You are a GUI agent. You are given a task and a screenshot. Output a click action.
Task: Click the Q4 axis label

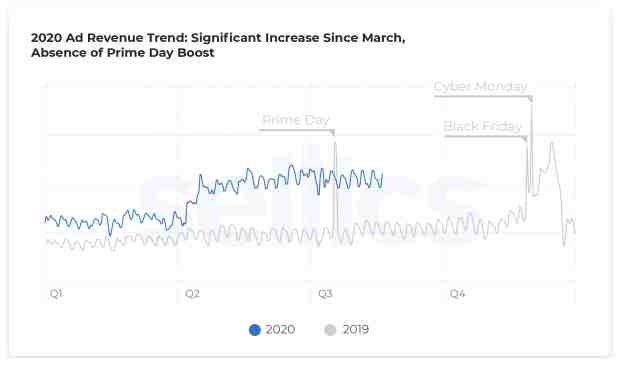point(458,294)
